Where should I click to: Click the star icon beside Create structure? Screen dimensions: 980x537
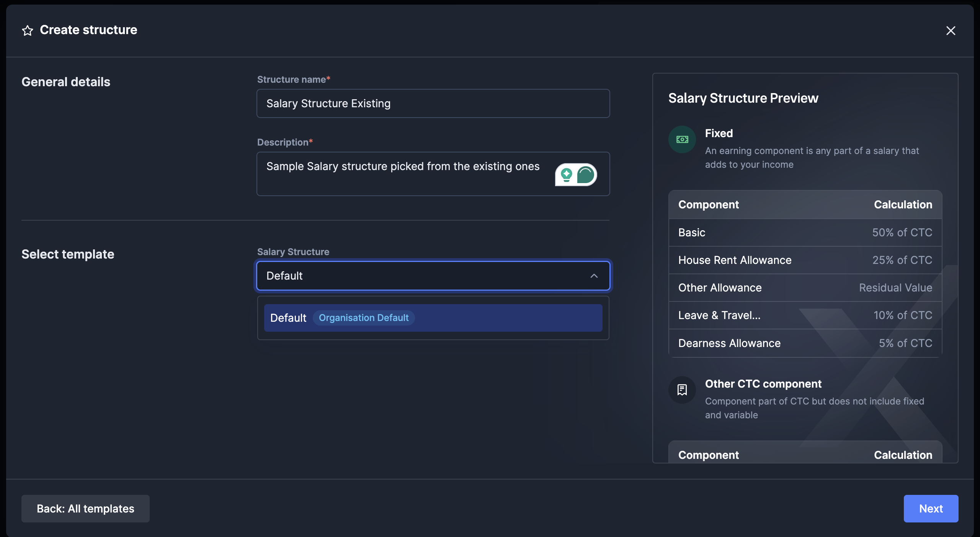(x=28, y=30)
